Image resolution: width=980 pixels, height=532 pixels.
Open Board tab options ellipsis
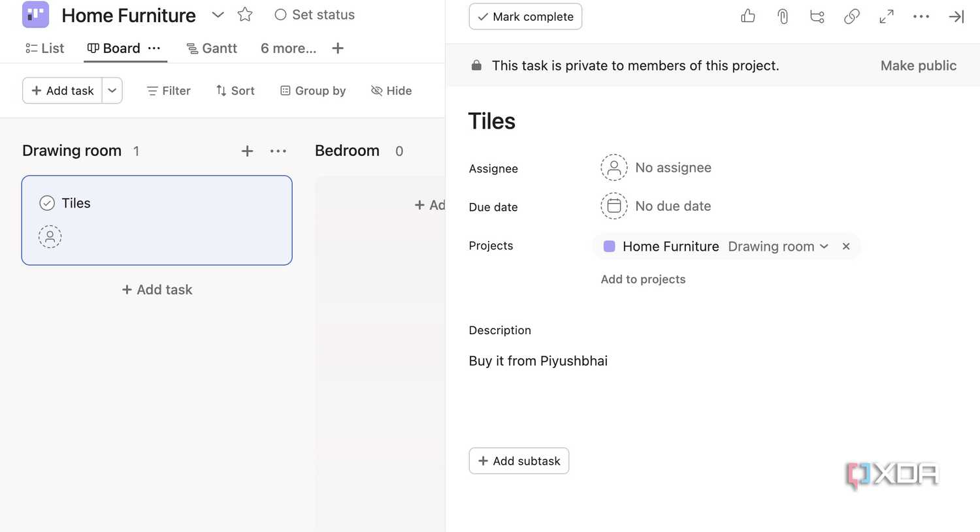(x=154, y=48)
